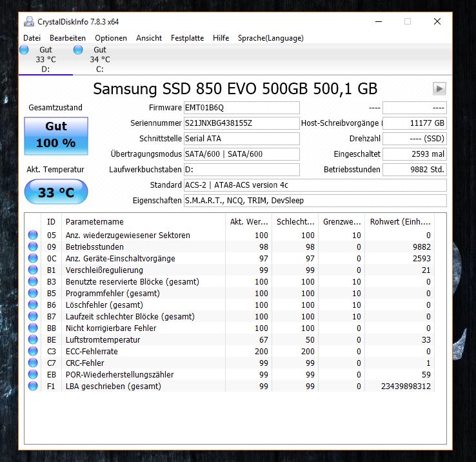
Task: Switch to the D: drive tab
Action: tap(46, 59)
